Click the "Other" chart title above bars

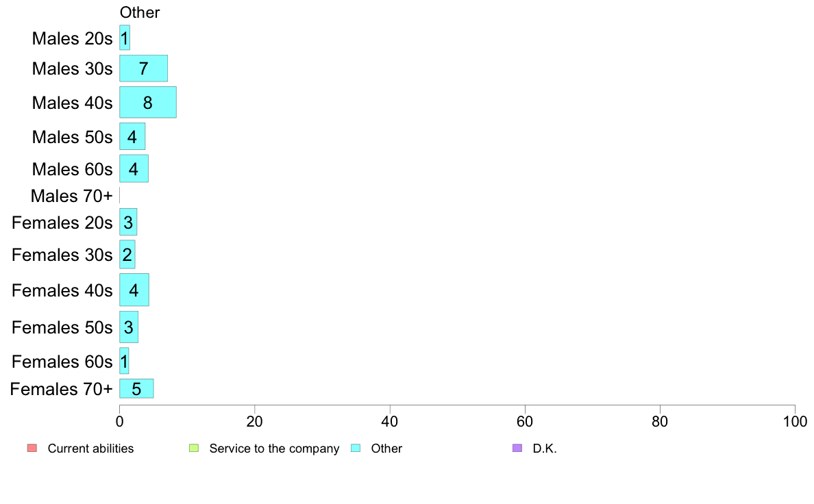click(140, 12)
